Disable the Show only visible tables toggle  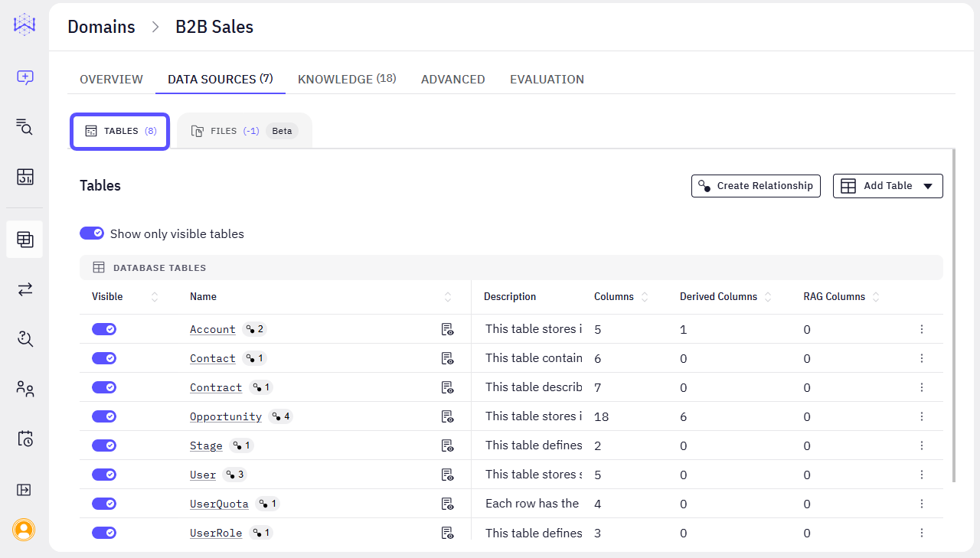[x=92, y=233]
